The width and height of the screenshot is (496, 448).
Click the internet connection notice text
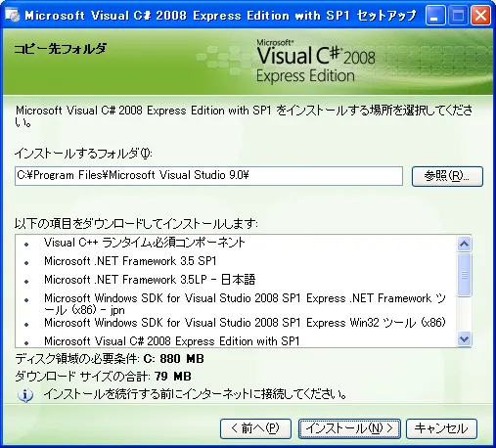pyautogui.click(x=195, y=394)
